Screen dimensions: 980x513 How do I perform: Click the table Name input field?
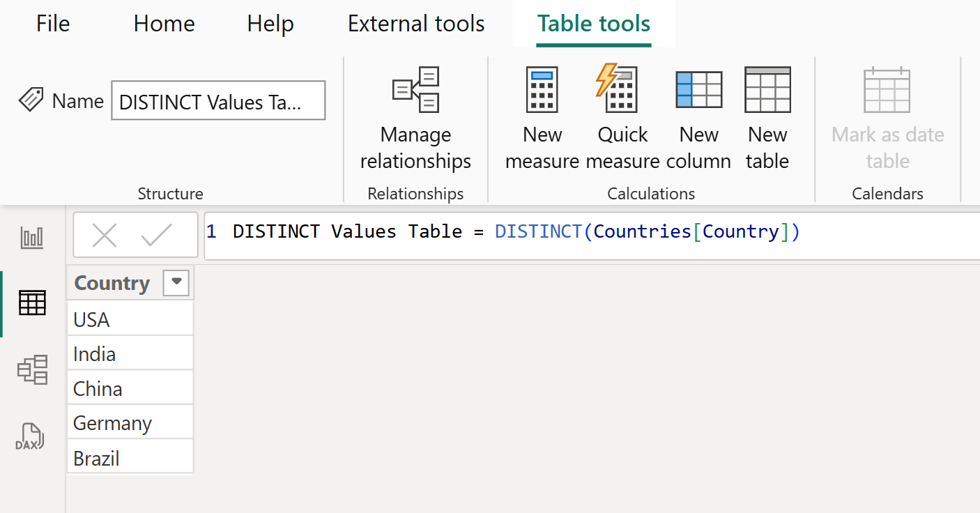(217, 101)
